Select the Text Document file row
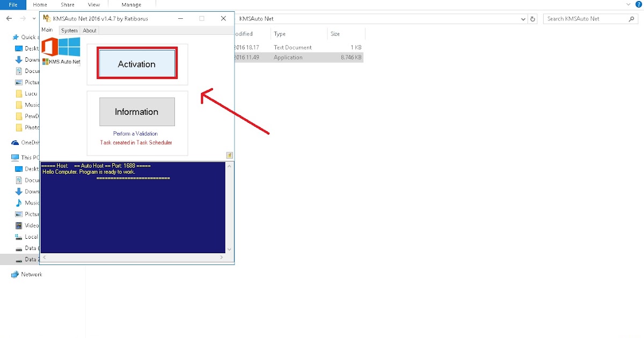 299,47
